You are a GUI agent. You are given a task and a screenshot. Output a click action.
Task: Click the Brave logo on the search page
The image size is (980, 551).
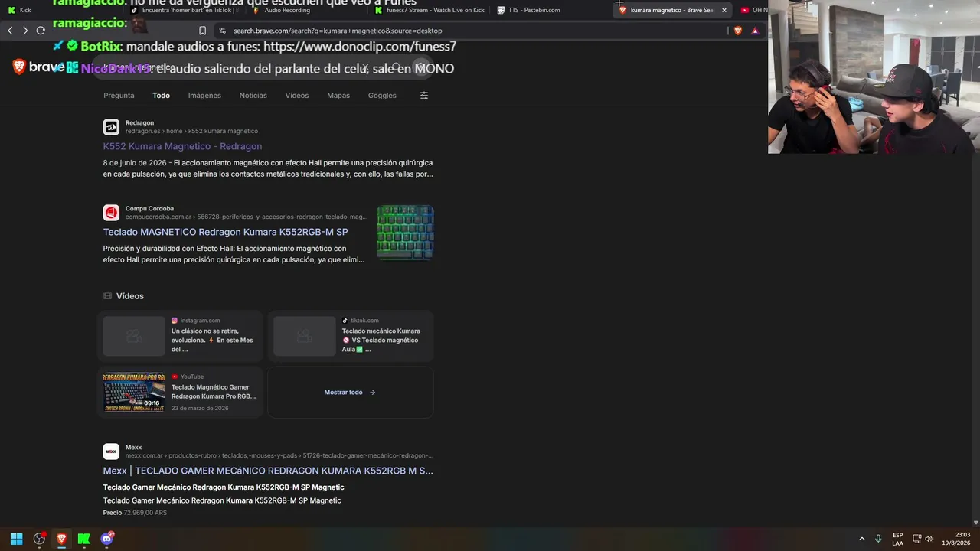coord(38,67)
